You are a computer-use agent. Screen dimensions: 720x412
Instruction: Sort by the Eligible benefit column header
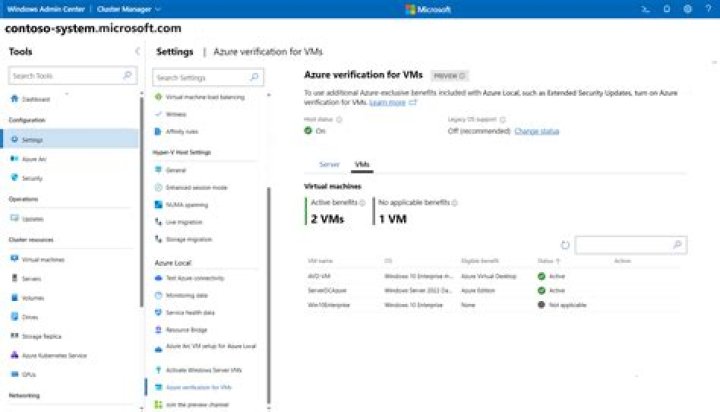click(479, 261)
